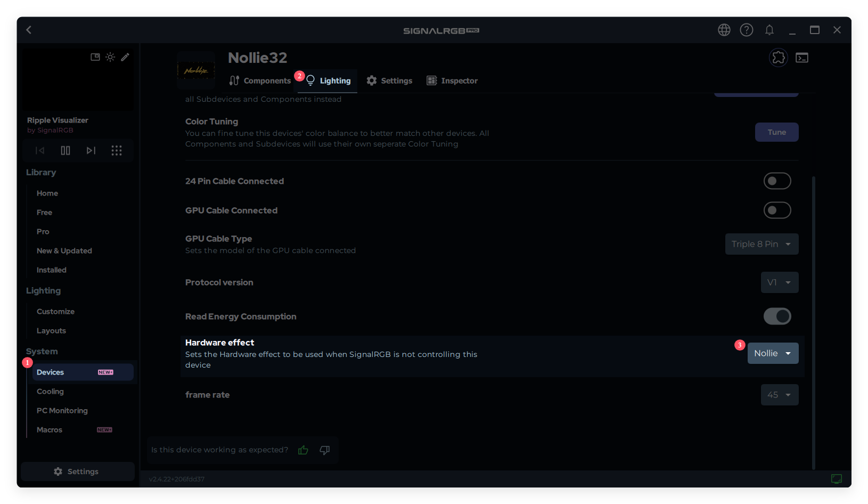The height and width of the screenshot is (504, 868).
Task: Open Hardware effect Nollie dropdown
Action: [x=773, y=353]
